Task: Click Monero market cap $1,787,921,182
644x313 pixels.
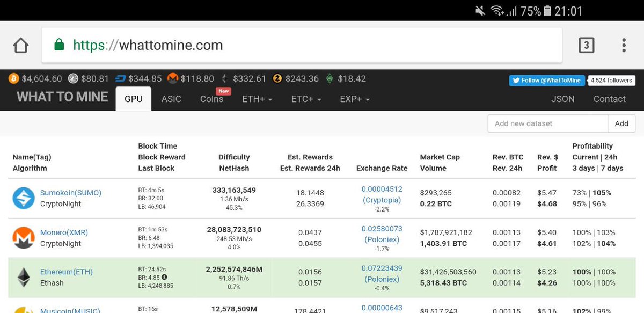Action: pos(446,232)
